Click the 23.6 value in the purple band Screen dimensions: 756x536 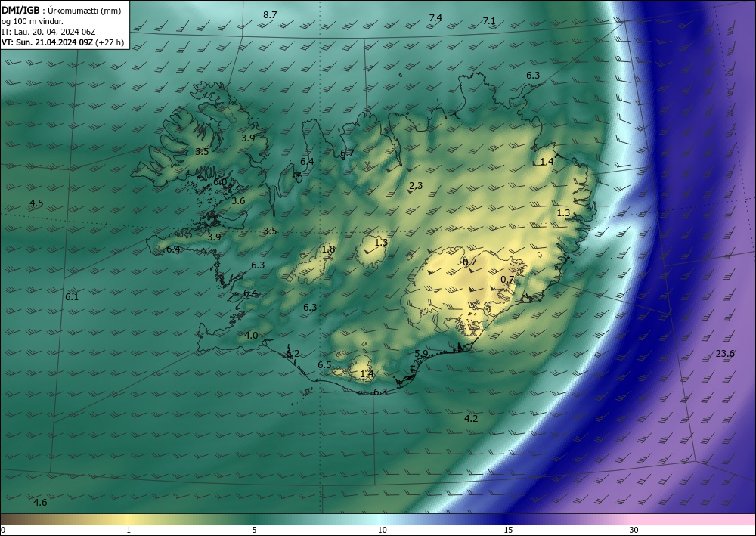point(725,353)
